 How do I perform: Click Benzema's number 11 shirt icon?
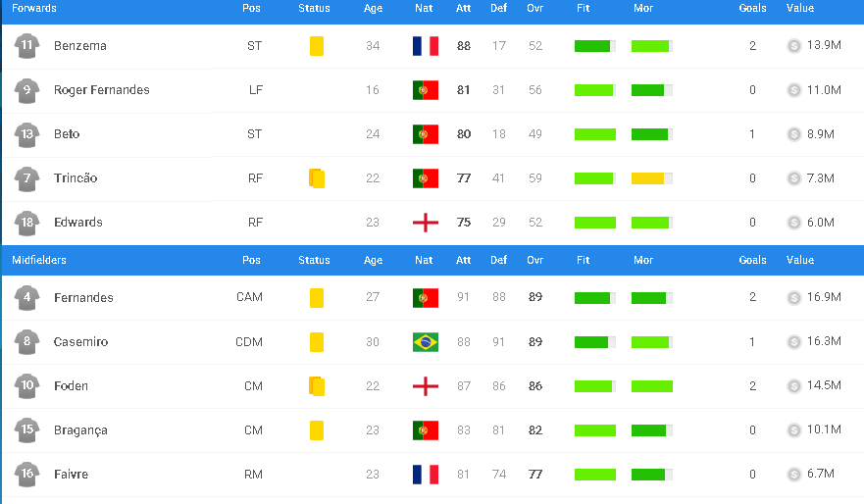coord(26,46)
